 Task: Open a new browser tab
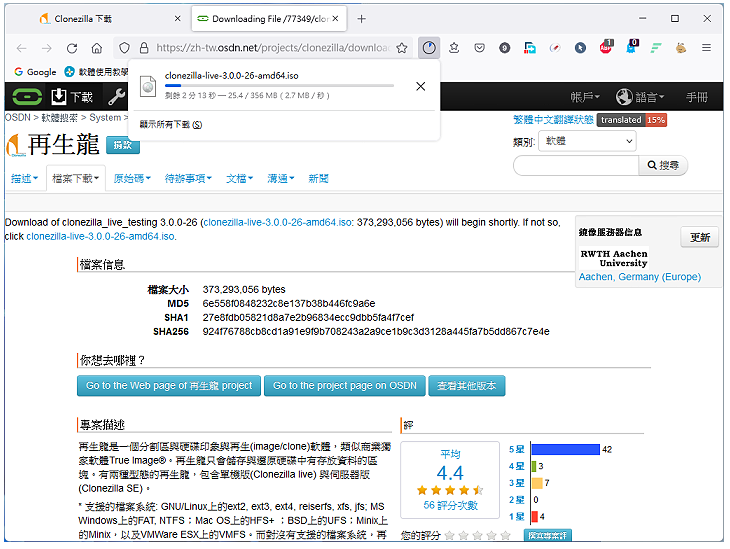pos(361,19)
